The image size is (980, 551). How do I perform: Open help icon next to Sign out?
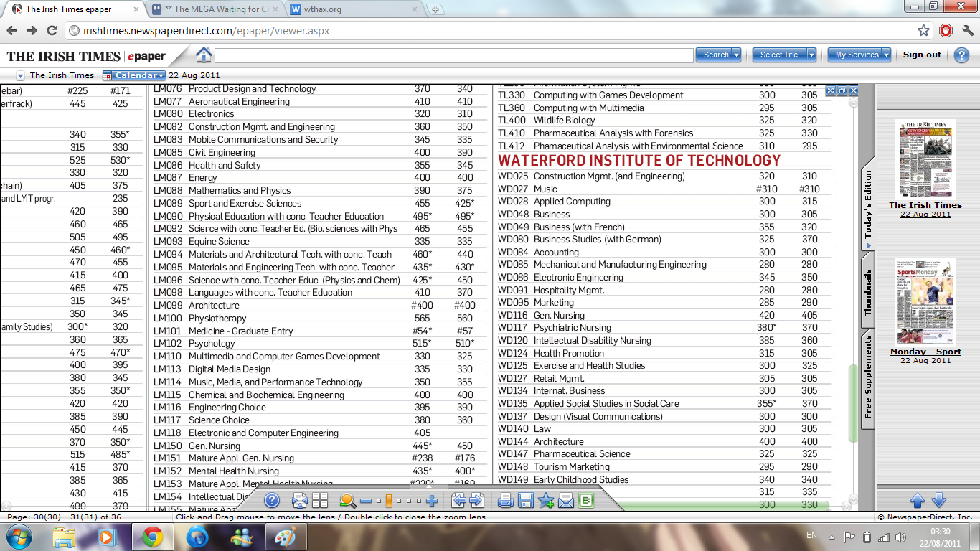961,55
